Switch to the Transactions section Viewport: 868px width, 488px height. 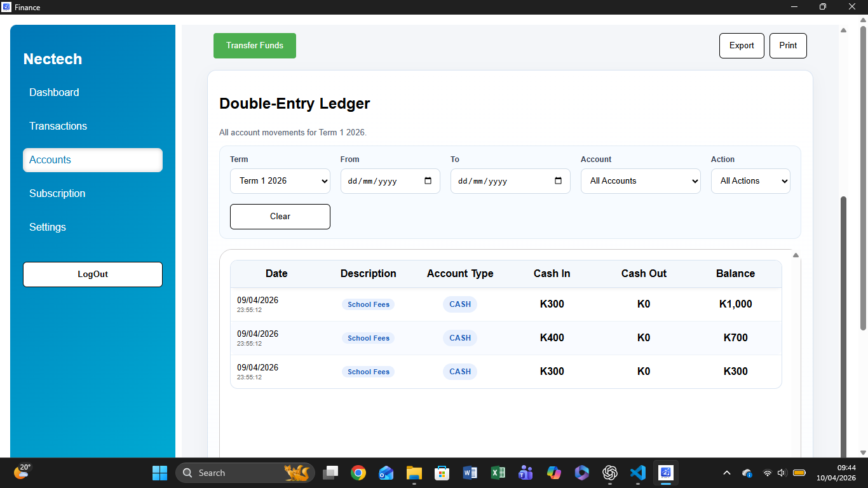[x=58, y=126]
